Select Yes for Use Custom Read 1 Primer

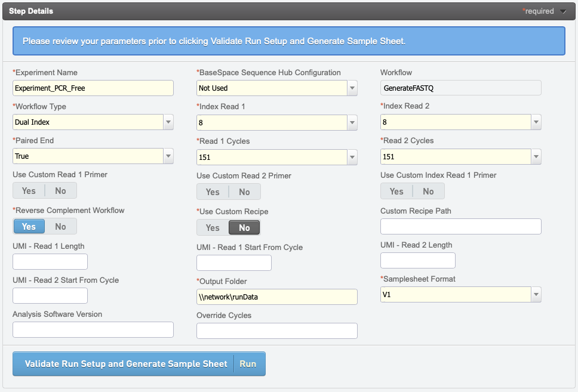pos(29,191)
